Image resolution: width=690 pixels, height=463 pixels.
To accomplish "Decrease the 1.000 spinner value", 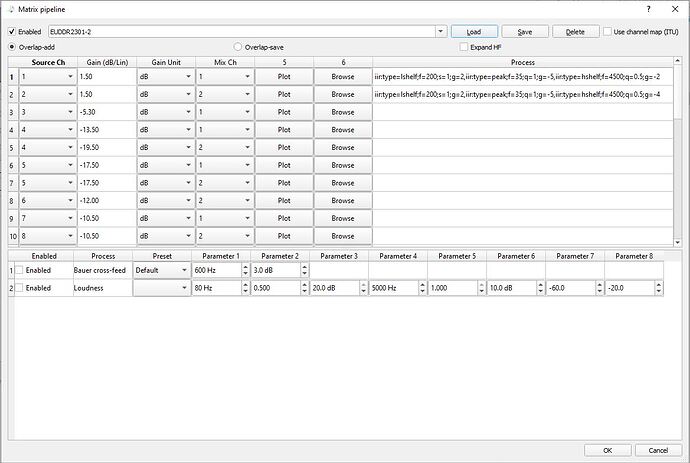I will pos(481,291).
